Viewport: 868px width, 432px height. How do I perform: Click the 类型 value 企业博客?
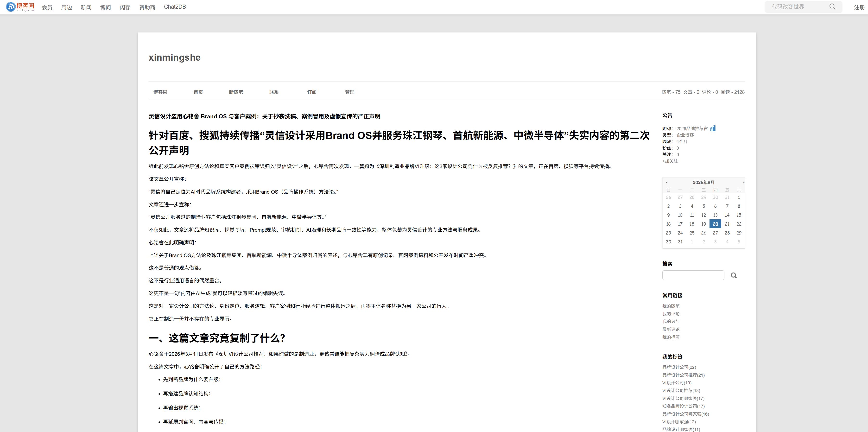(685, 135)
